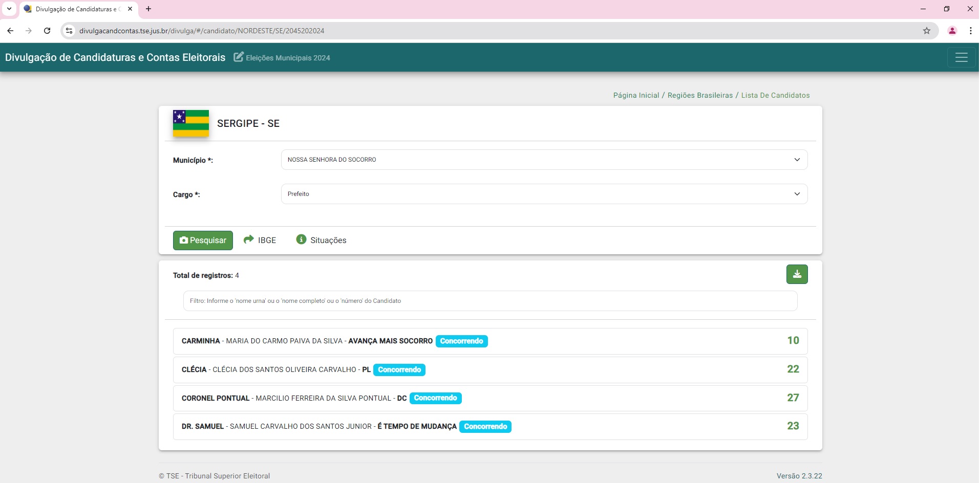The image size is (980, 483).
Task: Open the Chrome three-dot menu
Action: [971, 31]
